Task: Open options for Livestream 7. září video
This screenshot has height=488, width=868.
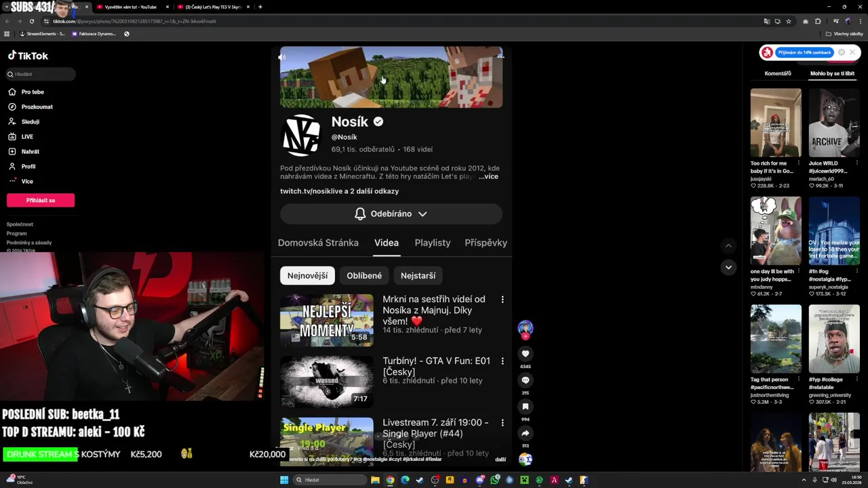Action: pos(502,423)
